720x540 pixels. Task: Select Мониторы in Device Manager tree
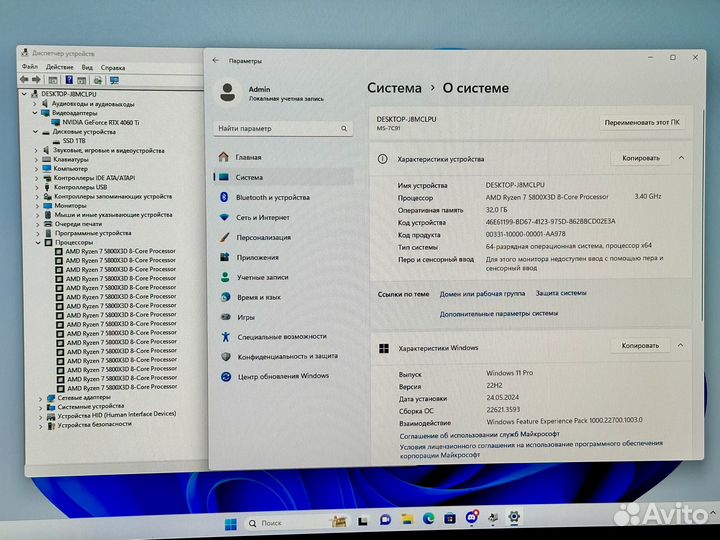[x=70, y=205]
